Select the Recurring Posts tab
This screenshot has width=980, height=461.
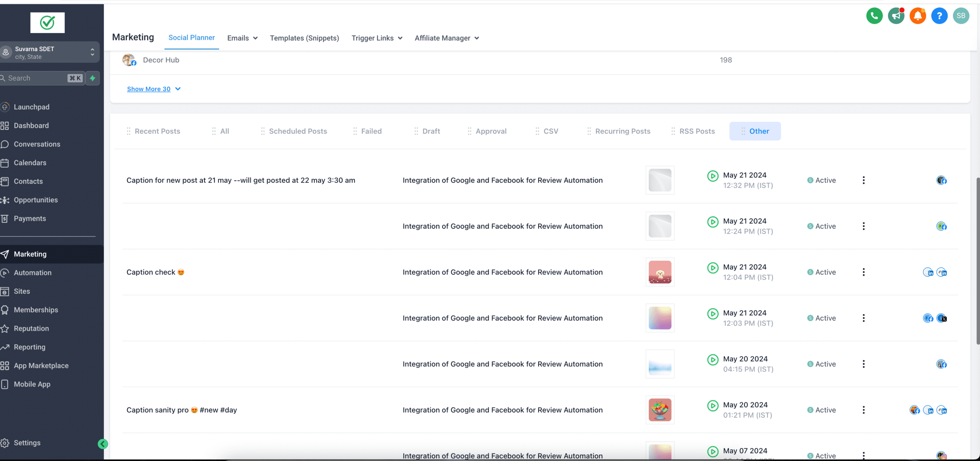(x=619, y=131)
